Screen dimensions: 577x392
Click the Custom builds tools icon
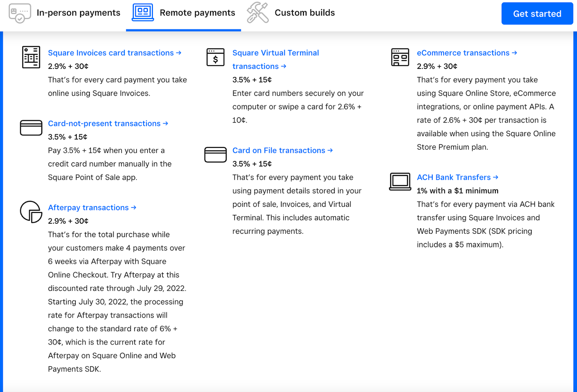(x=257, y=13)
